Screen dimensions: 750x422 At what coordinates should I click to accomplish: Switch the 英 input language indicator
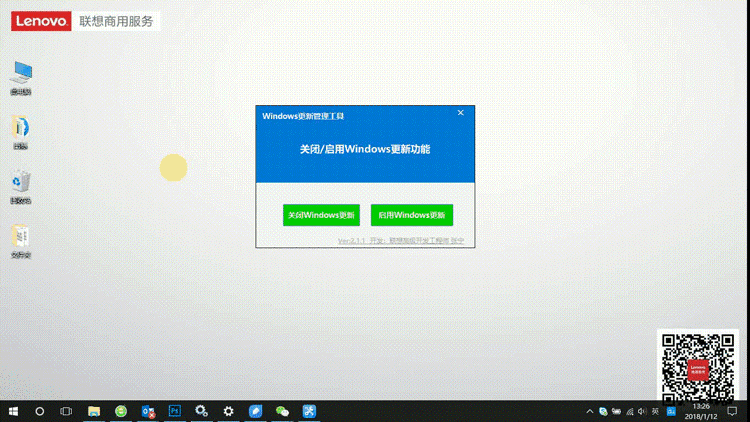[x=655, y=411]
